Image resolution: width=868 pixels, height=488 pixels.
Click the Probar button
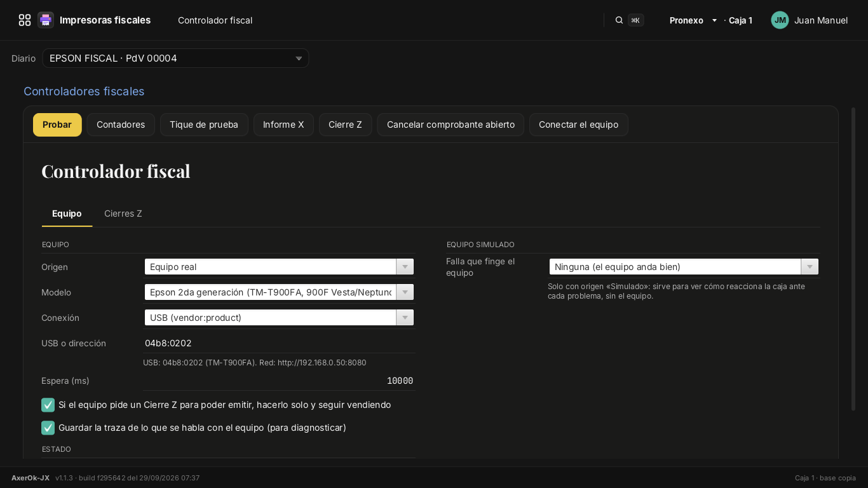point(57,125)
